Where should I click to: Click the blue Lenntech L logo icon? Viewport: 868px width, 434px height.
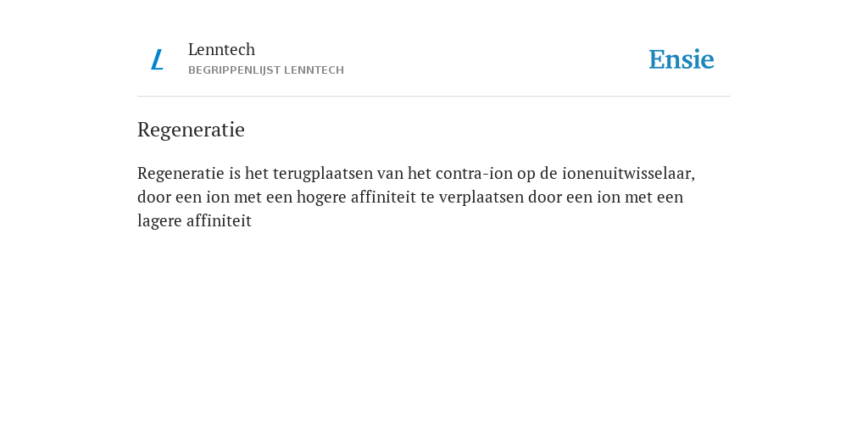pos(157,59)
